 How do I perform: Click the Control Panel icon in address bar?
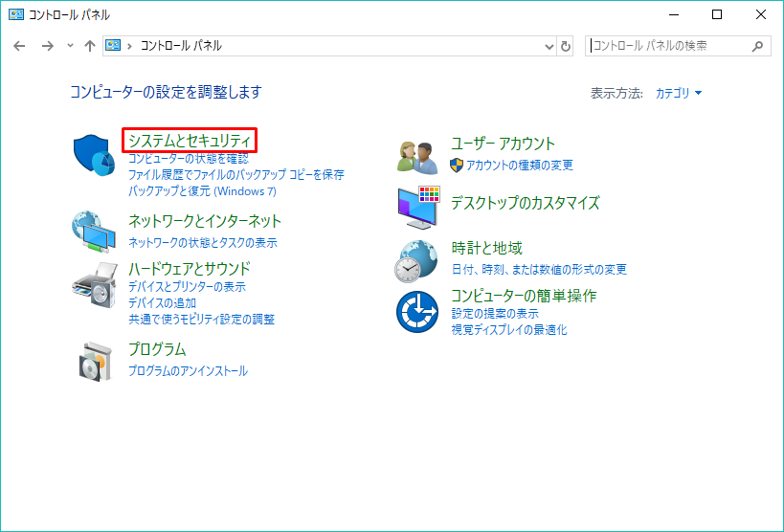113,46
